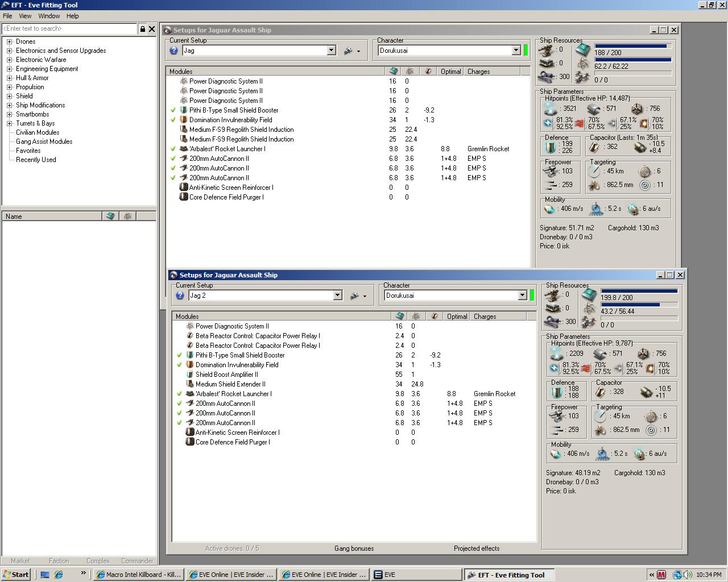Screen dimensions: 728x582
Task: Open the Help menu
Action: (x=72, y=16)
